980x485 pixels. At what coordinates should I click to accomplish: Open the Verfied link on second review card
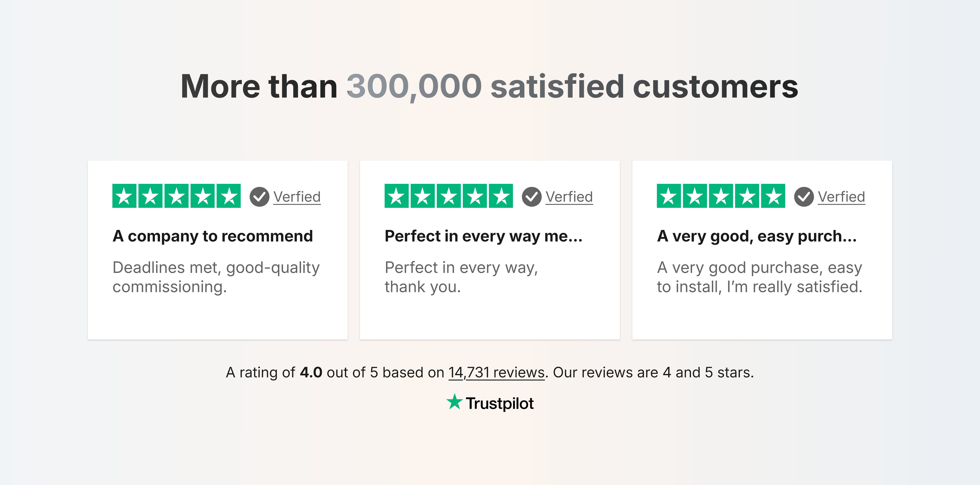point(569,197)
